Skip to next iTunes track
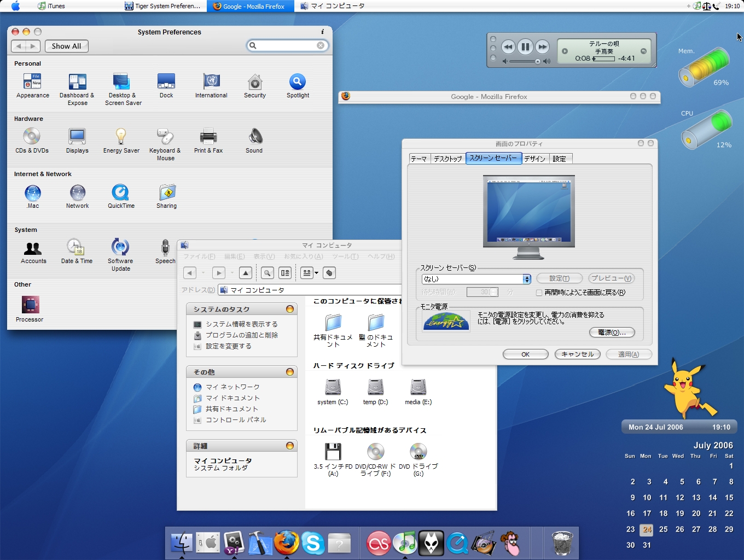 (542, 47)
